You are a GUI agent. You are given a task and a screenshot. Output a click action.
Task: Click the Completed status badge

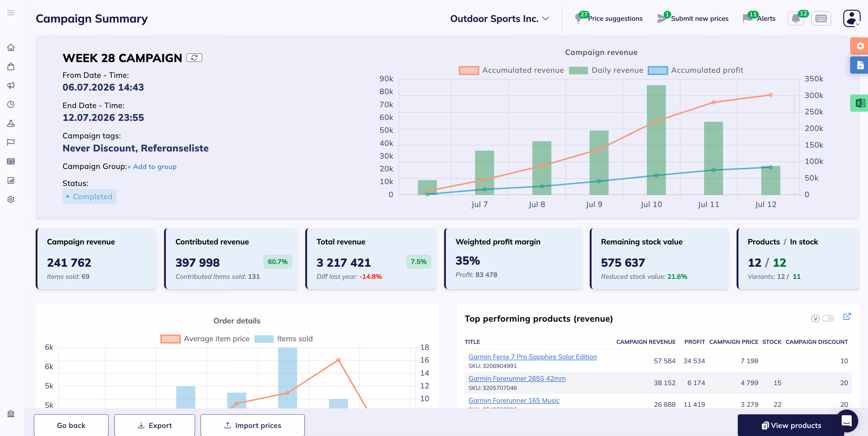pos(90,197)
